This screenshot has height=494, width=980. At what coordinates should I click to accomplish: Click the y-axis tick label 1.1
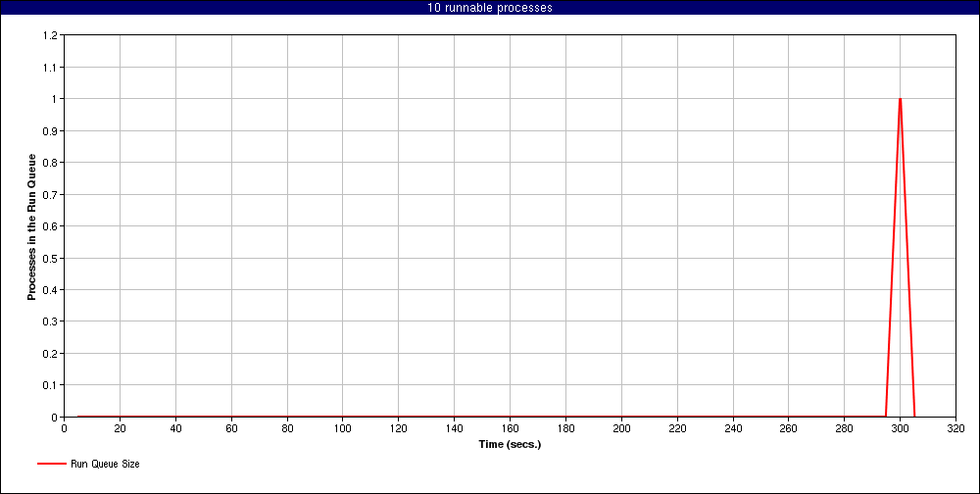click(x=51, y=68)
